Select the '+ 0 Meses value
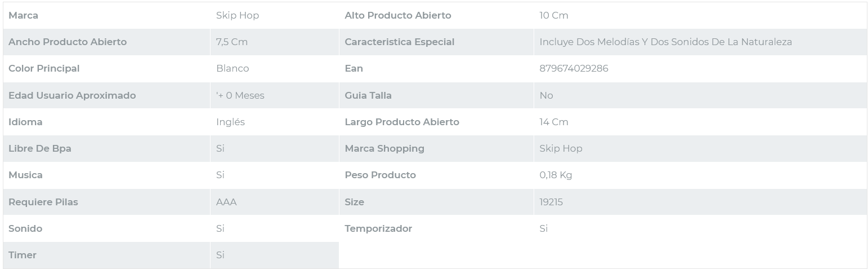Image resolution: width=868 pixels, height=269 pixels. [240, 95]
